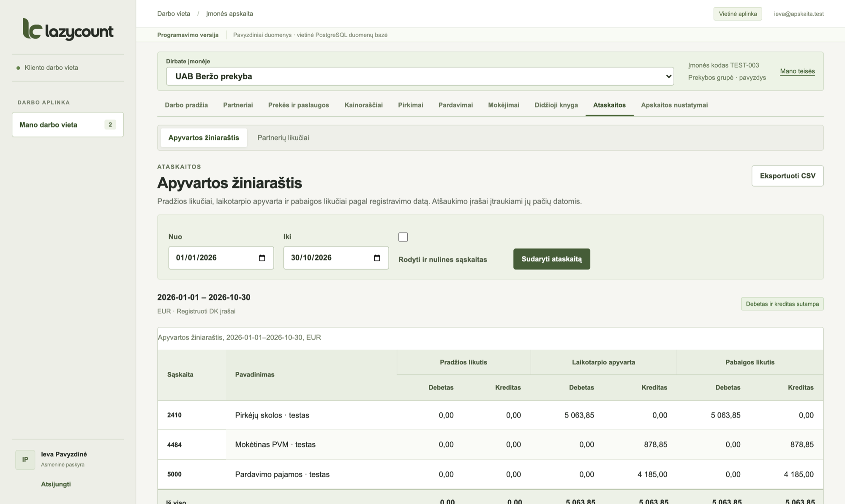The image size is (845, 504).
Task: Click the Nuo date input field
Action: click(x=221, y=258)
